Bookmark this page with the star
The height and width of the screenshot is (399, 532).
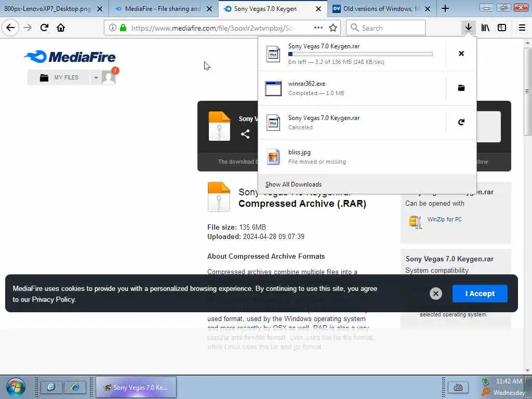tap(333, 28)
